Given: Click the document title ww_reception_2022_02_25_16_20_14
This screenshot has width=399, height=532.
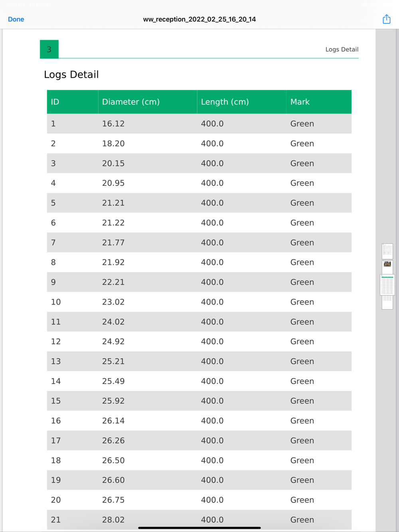Looking at the screenshot, I should pos(199,19).
